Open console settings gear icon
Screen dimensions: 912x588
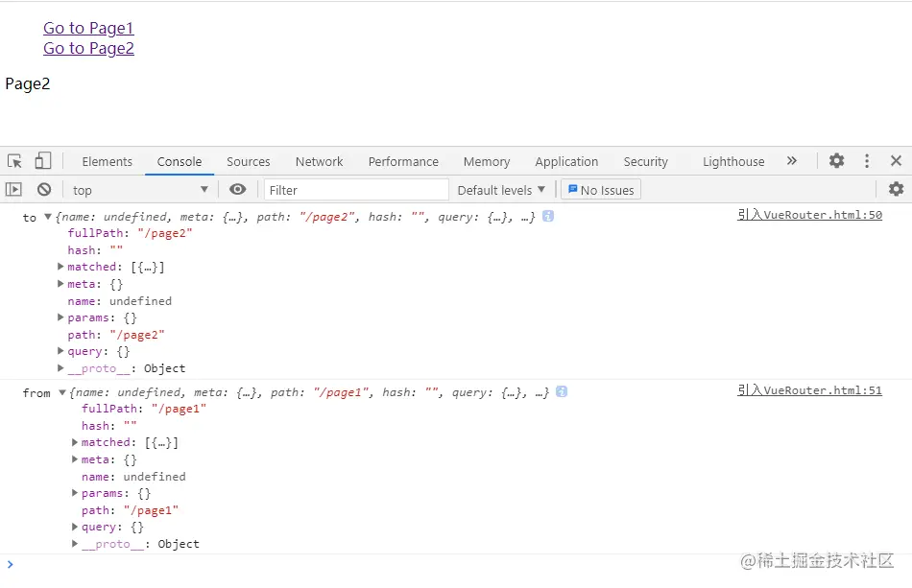(x=896, y=189)
